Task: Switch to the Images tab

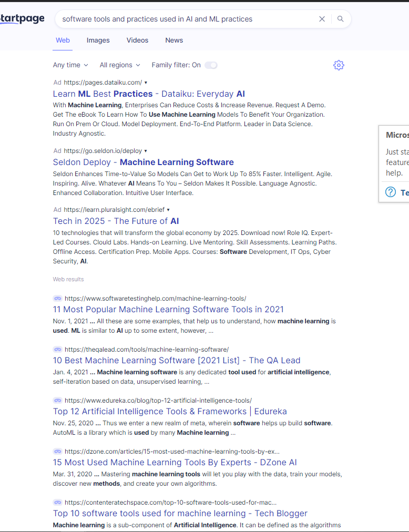Action: pyautogui.click(x=98, y=40)
